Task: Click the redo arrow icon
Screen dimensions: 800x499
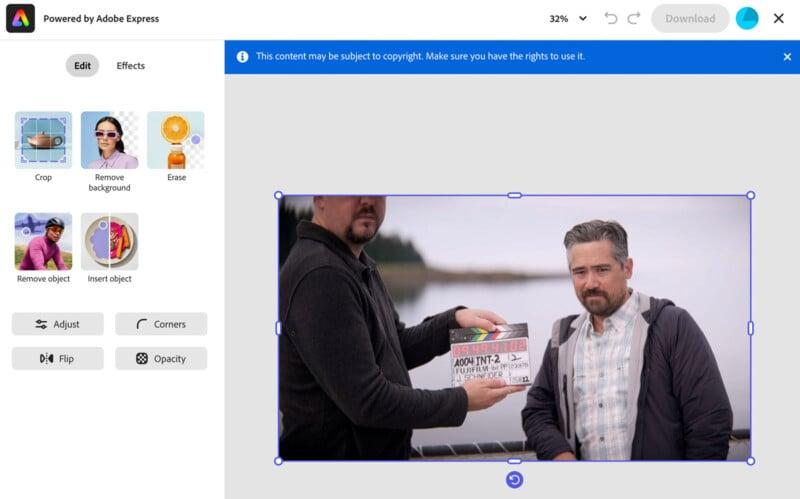Action: (x=634, y=18)
